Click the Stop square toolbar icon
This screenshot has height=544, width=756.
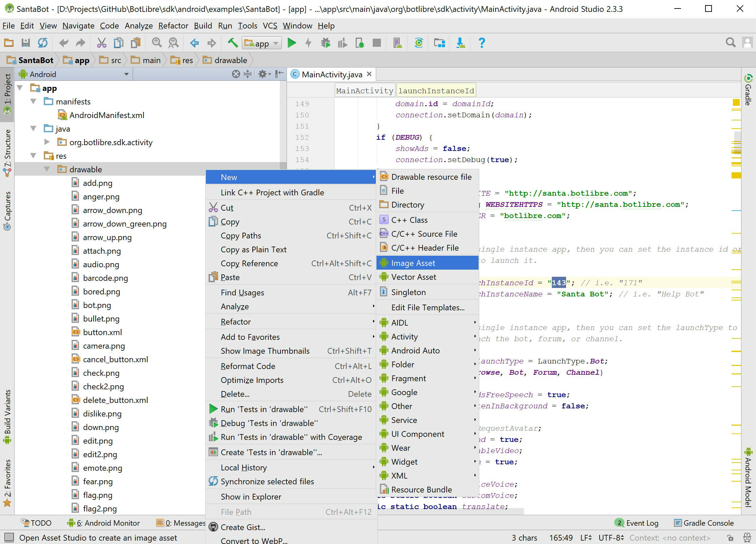tap(376, 43)
